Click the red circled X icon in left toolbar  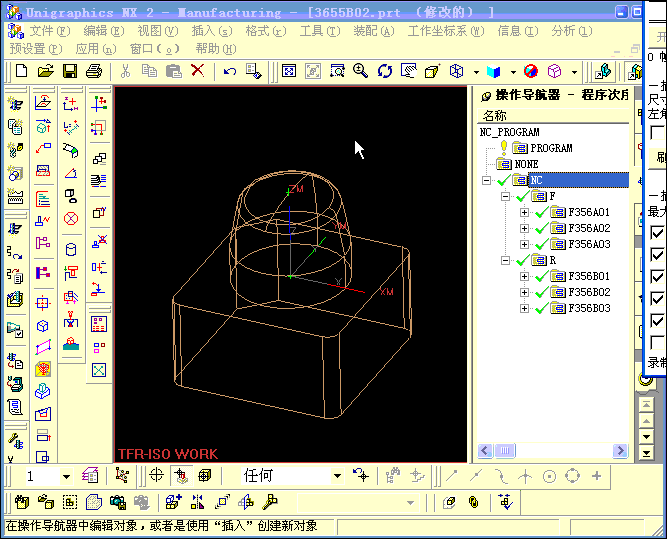coord(71,219)
